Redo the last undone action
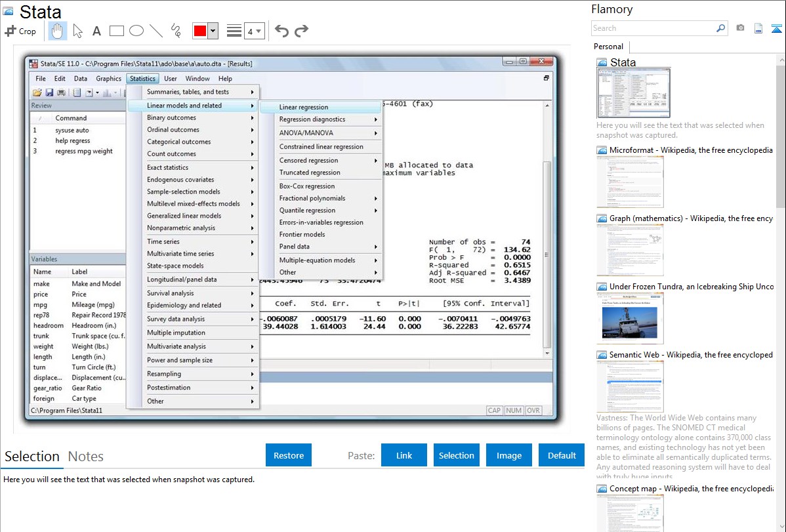The height and width of the screenshot is (532, 786). click(301, 31)
